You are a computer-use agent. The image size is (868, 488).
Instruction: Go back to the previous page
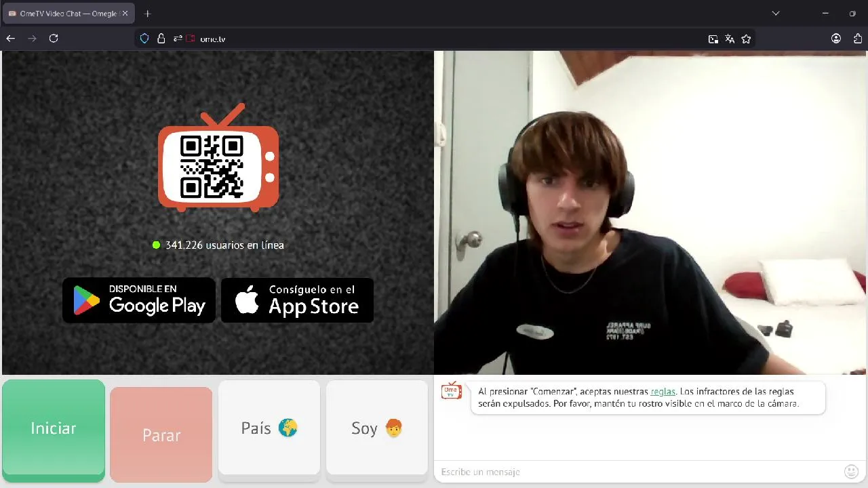[x=11, y=39]
